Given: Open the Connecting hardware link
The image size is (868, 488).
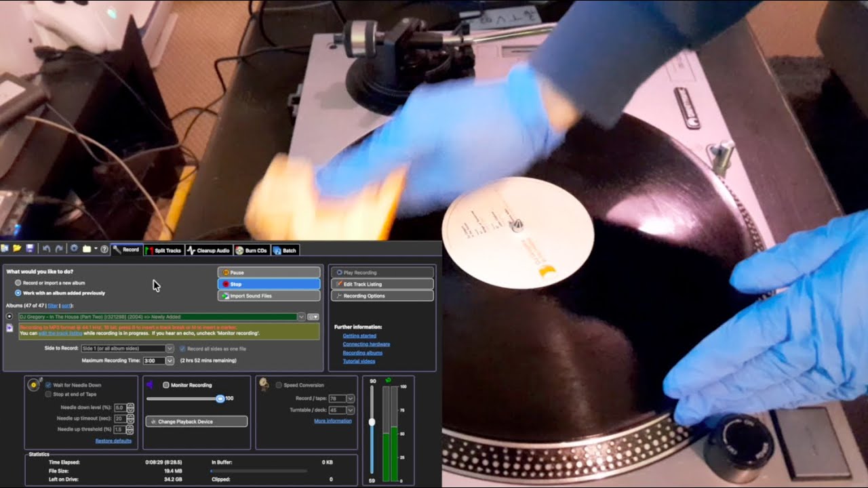Looking at the screenshot, I should (366, 344).
